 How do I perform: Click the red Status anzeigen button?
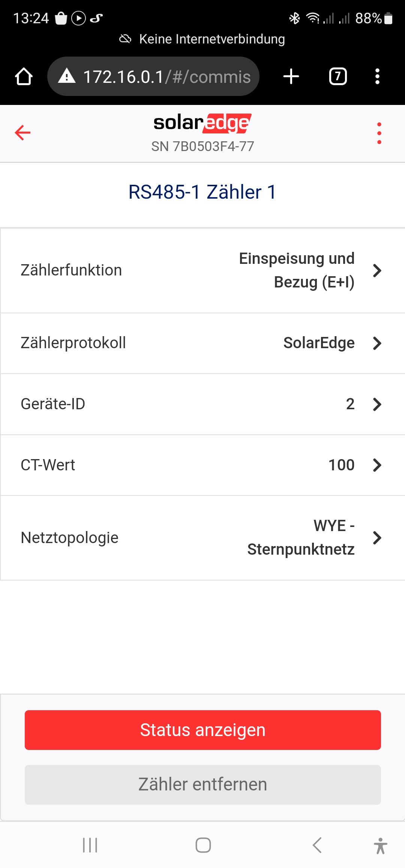click(202, 730)
